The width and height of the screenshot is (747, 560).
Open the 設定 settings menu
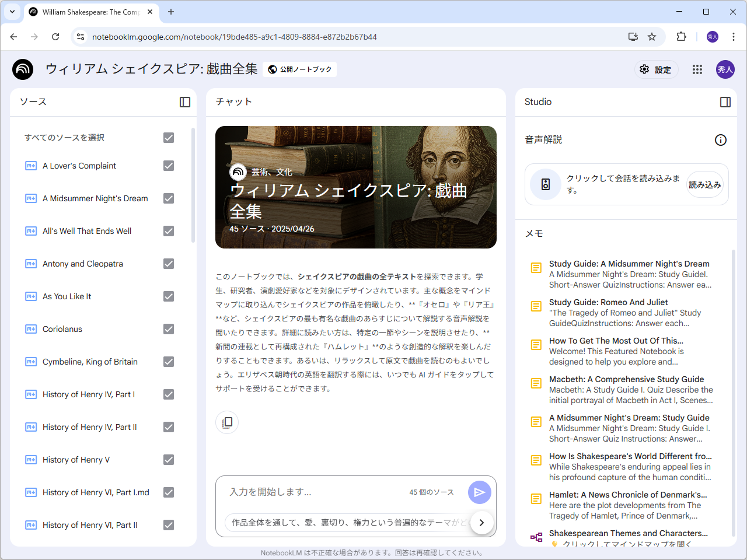coord(656,69)
